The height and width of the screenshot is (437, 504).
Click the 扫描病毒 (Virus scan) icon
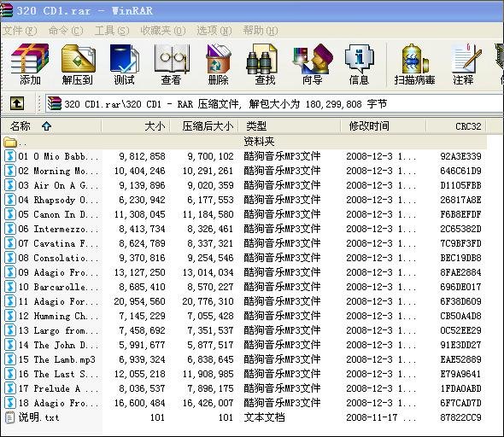coord(414,64)
